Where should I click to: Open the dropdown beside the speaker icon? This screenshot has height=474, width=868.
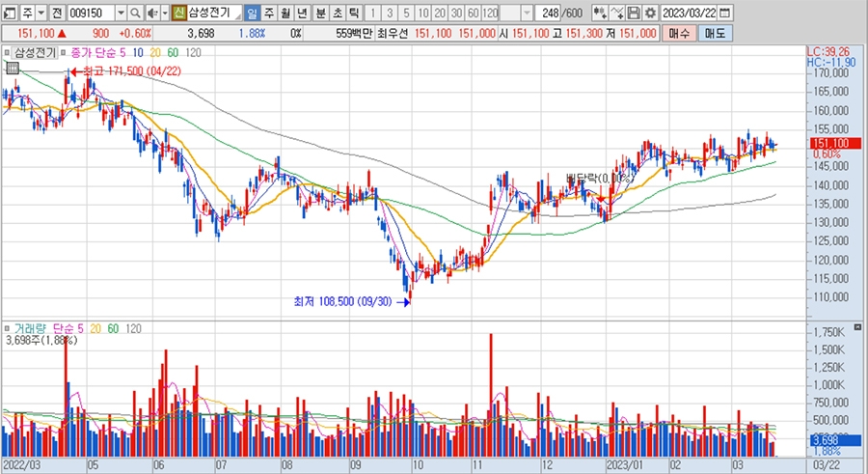point(164,13)
